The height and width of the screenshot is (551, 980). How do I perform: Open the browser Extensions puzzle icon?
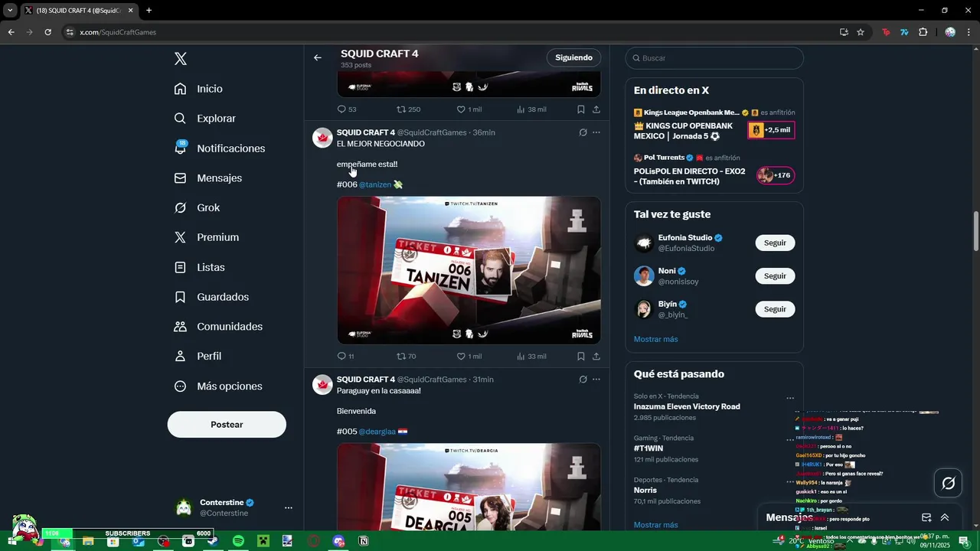[x=923, y=32]
